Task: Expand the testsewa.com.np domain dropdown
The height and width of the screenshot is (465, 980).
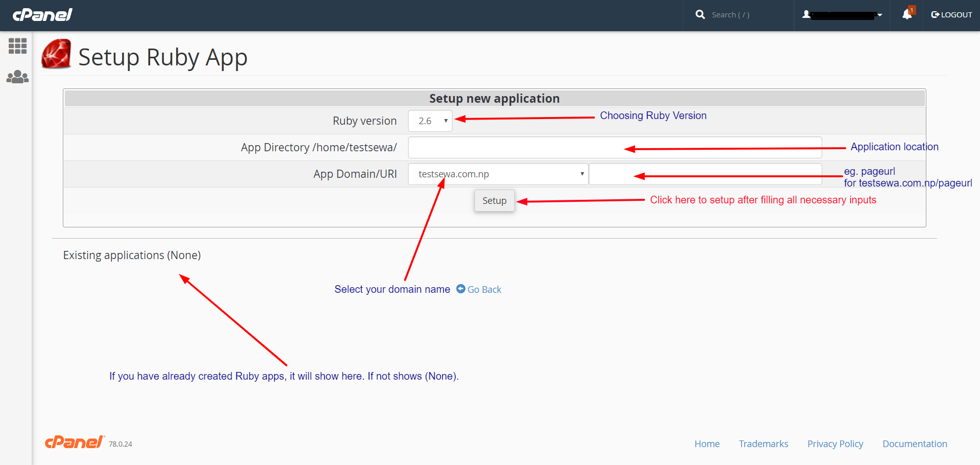Action: (x=498, y=174)
